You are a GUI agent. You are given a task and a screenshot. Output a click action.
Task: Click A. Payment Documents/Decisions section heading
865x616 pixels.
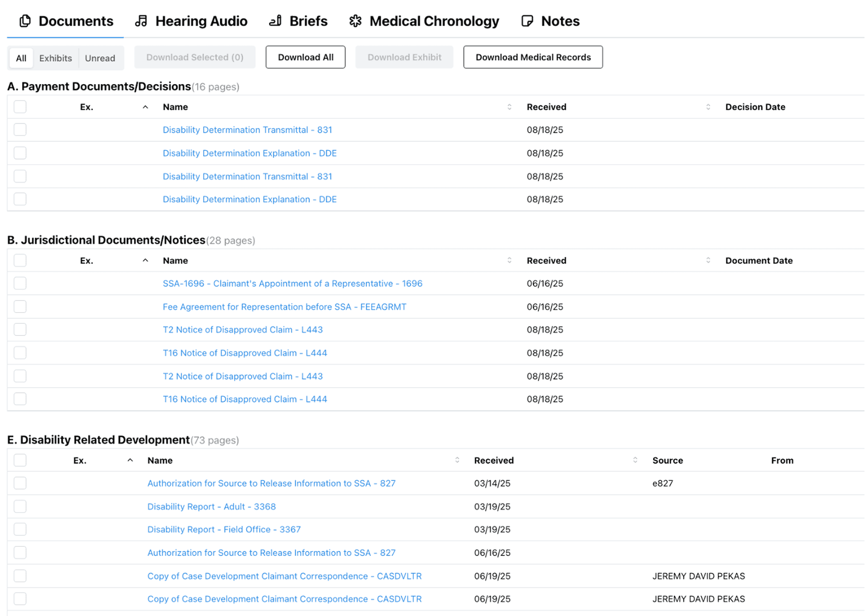99,86
